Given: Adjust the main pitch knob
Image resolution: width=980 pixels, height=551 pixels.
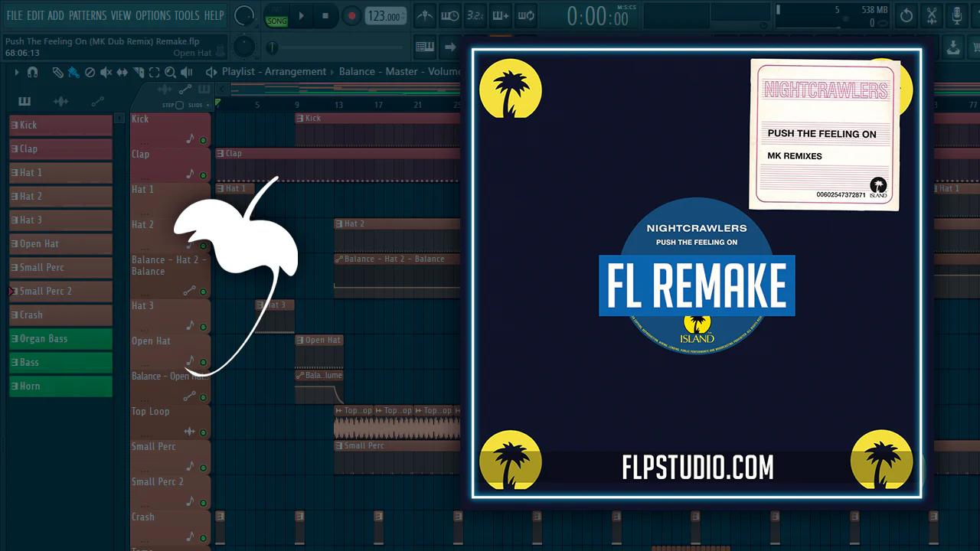Looking at the screenshot, I should (243, 47).
